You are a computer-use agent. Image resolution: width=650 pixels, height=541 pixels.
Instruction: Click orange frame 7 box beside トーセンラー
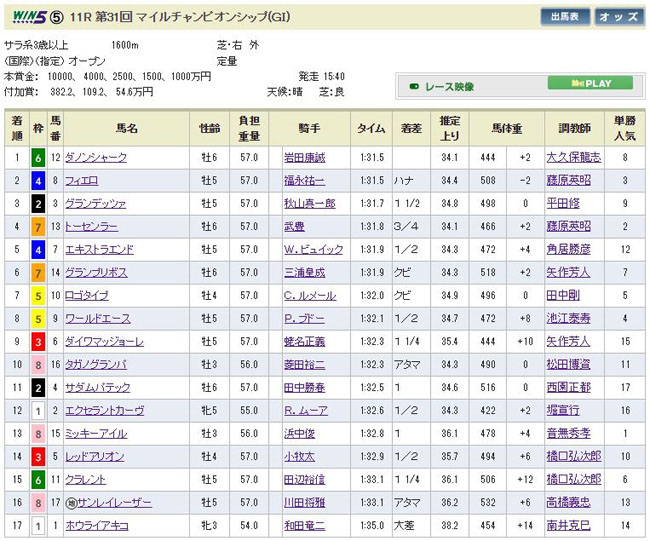(x=37, y=226)
